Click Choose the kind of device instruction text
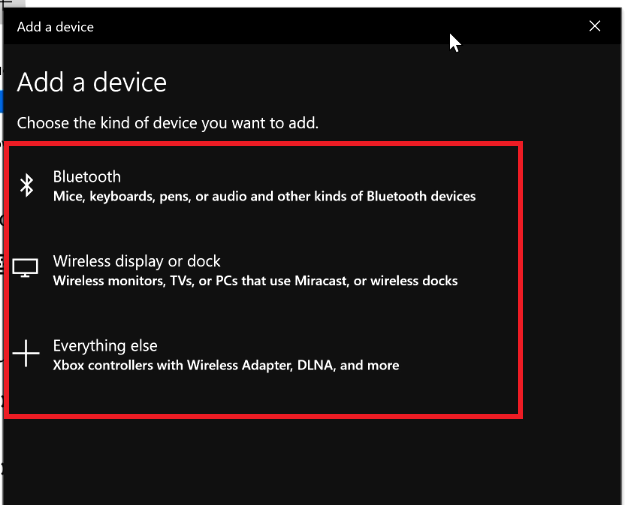The width and height of the screenshot is (633, 505). (168, 123)
